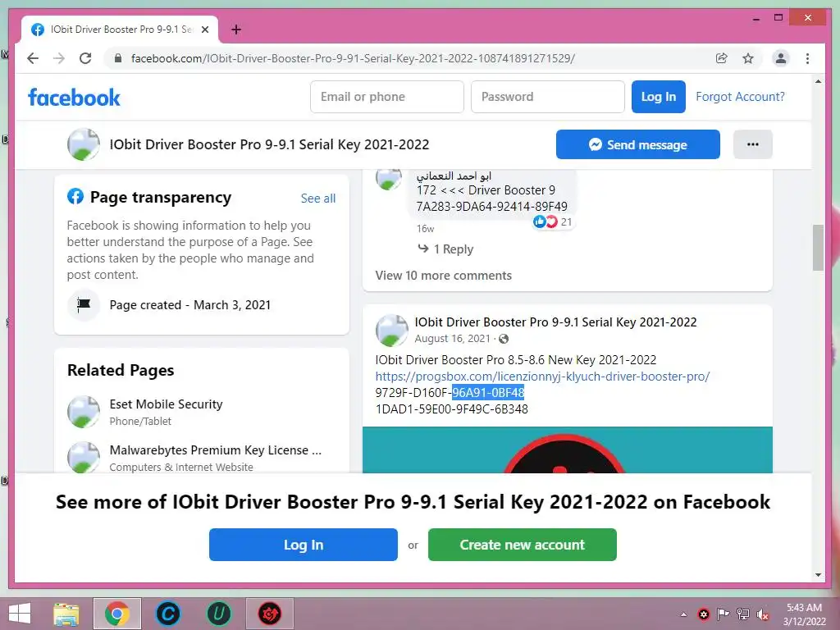Click the page scrollbar thumb
This screenshot has height=630, width=840.
click(818, 248)
